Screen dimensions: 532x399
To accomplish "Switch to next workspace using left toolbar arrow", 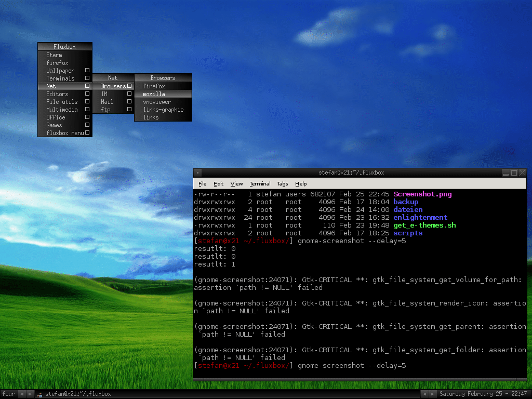I will [30, 394].
